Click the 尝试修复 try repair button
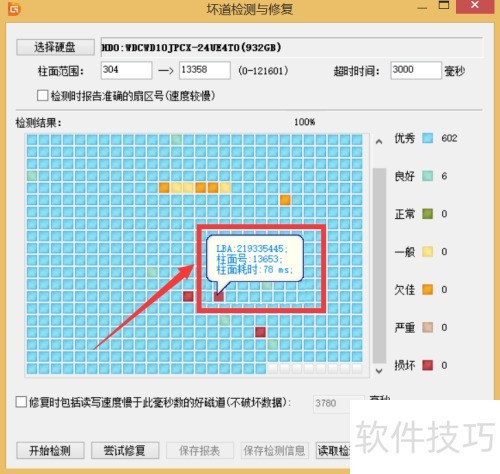The width and height of the screenshot is (500, 474). 125,451
